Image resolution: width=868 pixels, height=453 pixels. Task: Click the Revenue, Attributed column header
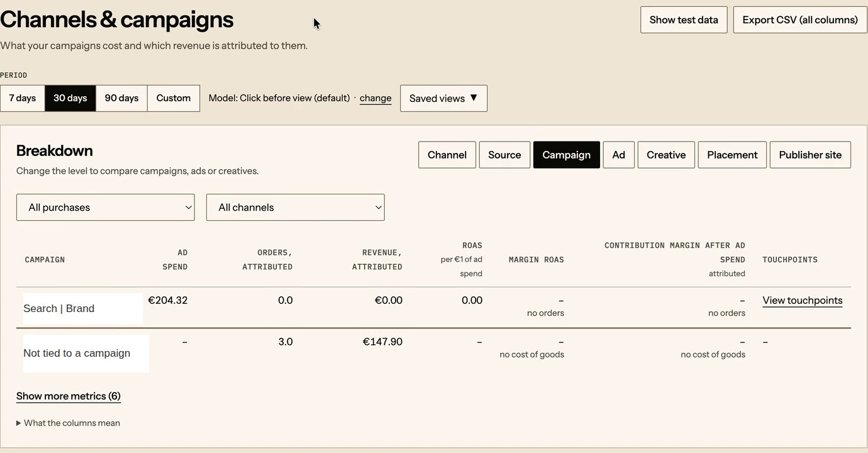pyautogui.click(x=377, y=260)
